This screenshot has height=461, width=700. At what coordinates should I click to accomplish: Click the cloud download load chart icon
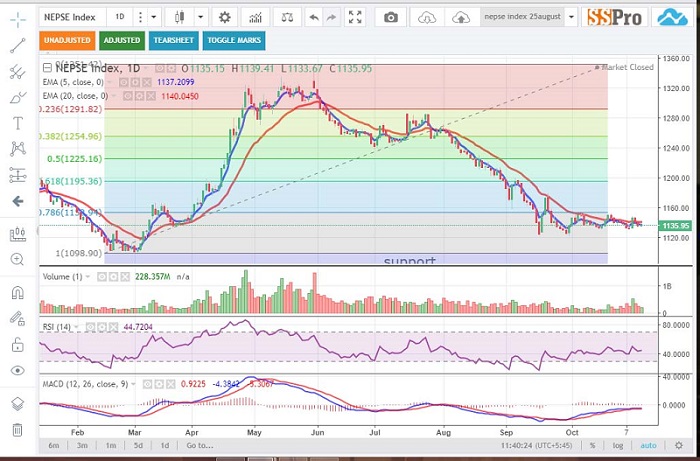pyautogui.click(x=427, y=17)
